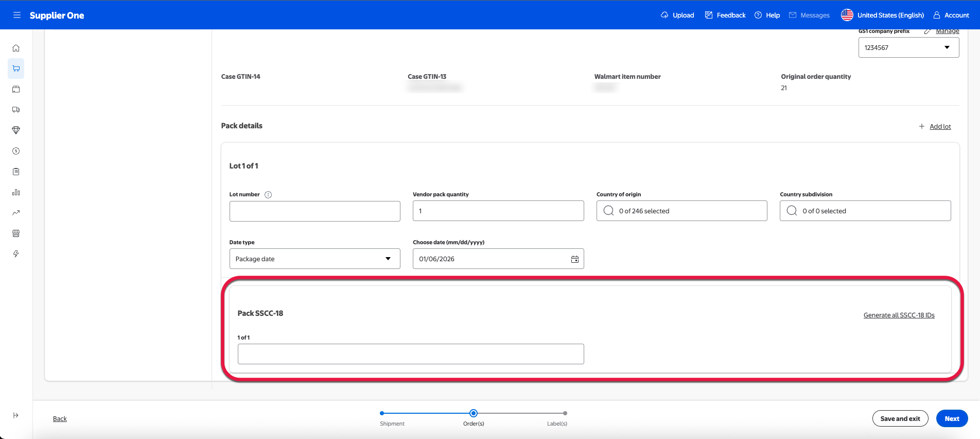Open the Account menu
The width and height of the screenshot is (980, 439).
[951, 15]
